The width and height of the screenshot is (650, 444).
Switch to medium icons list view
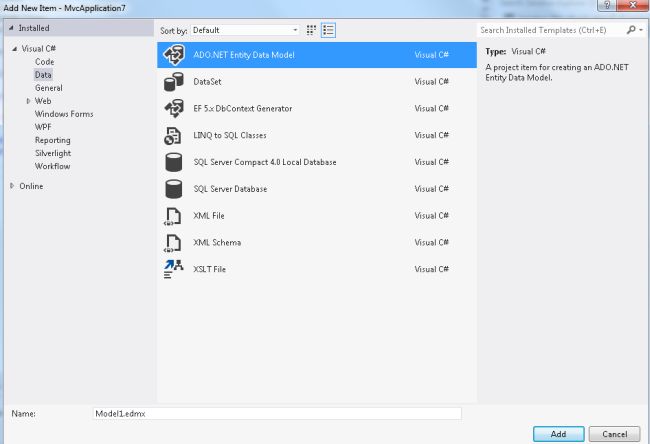coord(328,30)
